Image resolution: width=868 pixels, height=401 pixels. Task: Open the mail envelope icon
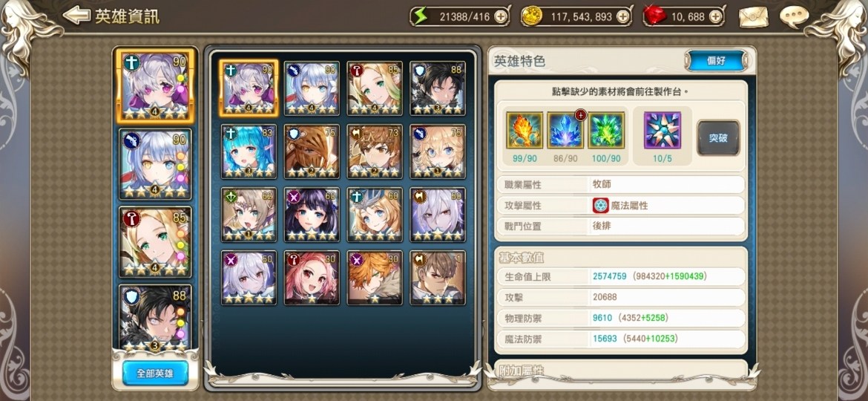[x=754, y=16]
